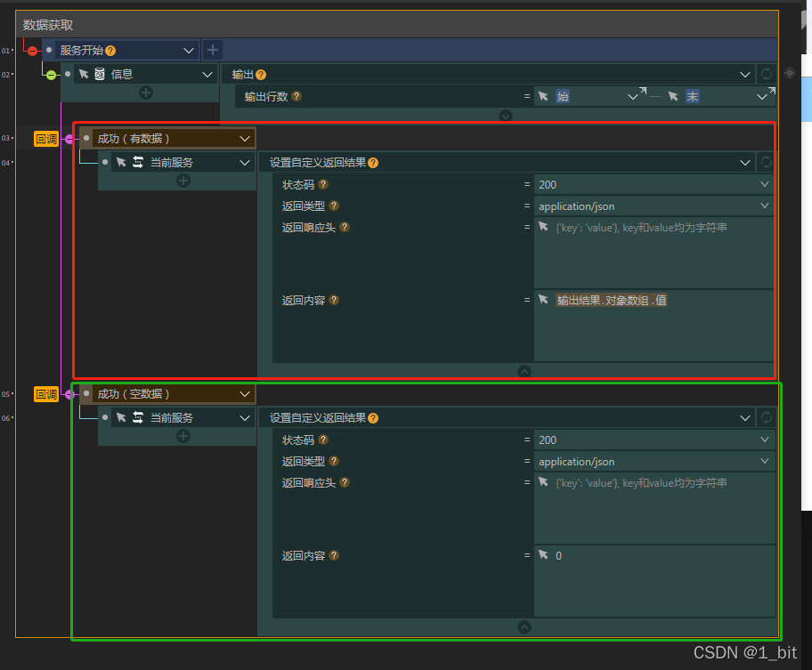Screen dimensions: 812x670
Task: Click row 06 返回响应头 input field
Action: coord(654,508)
